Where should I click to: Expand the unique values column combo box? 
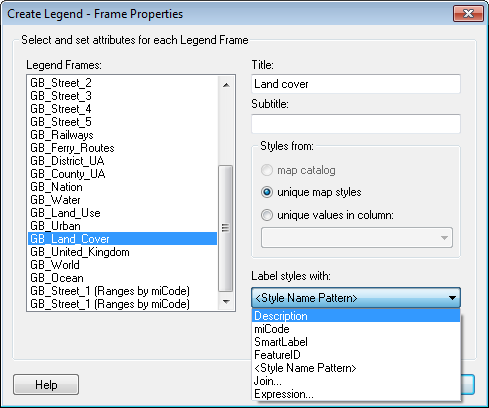click(x=357, y=238)
